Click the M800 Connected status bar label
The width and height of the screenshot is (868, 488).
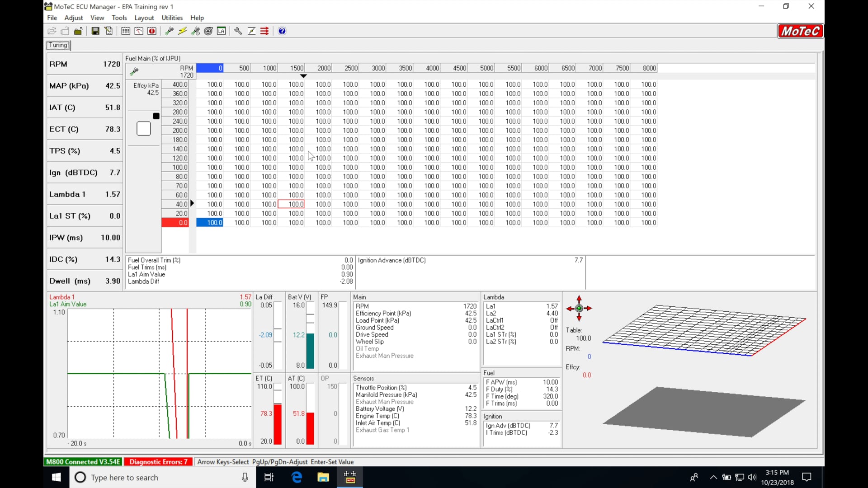[83, 462]
